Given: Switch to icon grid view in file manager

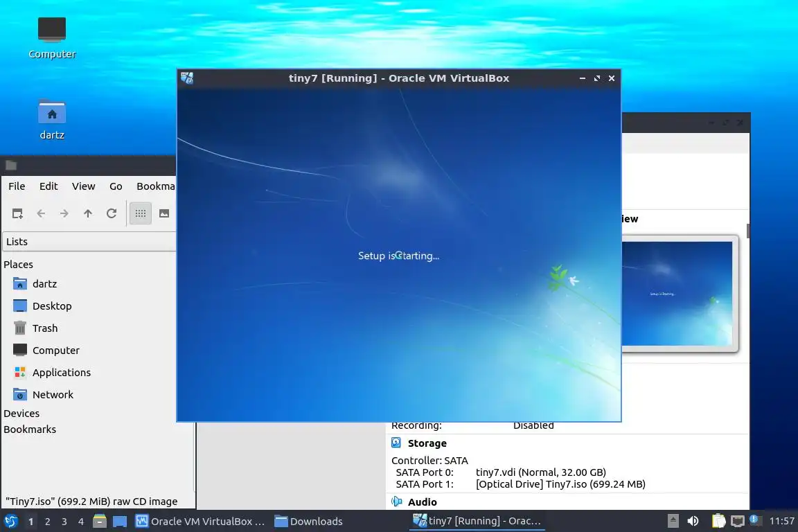Looking at the screenshot, I should click(x=141, y=213).
